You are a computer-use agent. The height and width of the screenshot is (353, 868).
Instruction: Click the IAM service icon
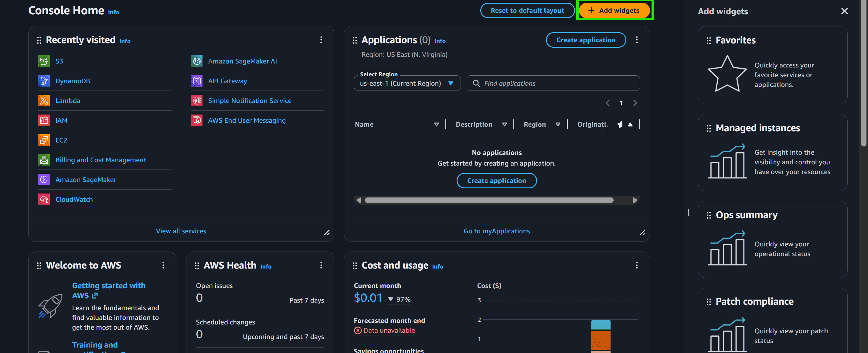click(x=44, y=120)
